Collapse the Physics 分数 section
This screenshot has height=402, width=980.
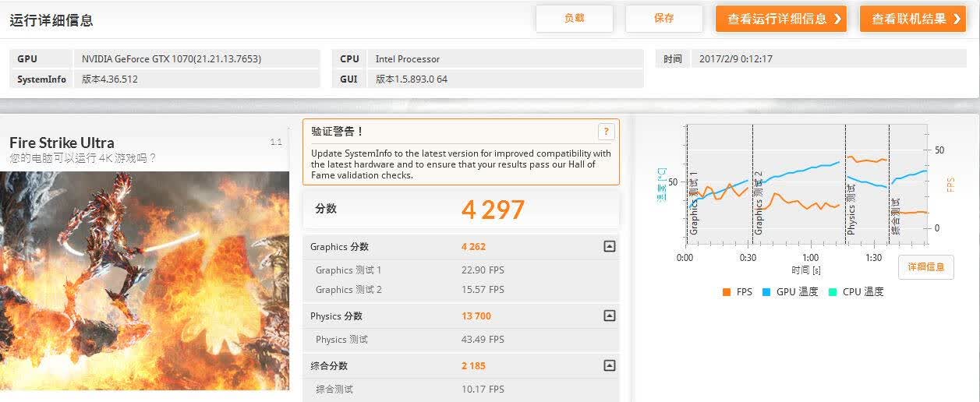[x=610, y=316]
